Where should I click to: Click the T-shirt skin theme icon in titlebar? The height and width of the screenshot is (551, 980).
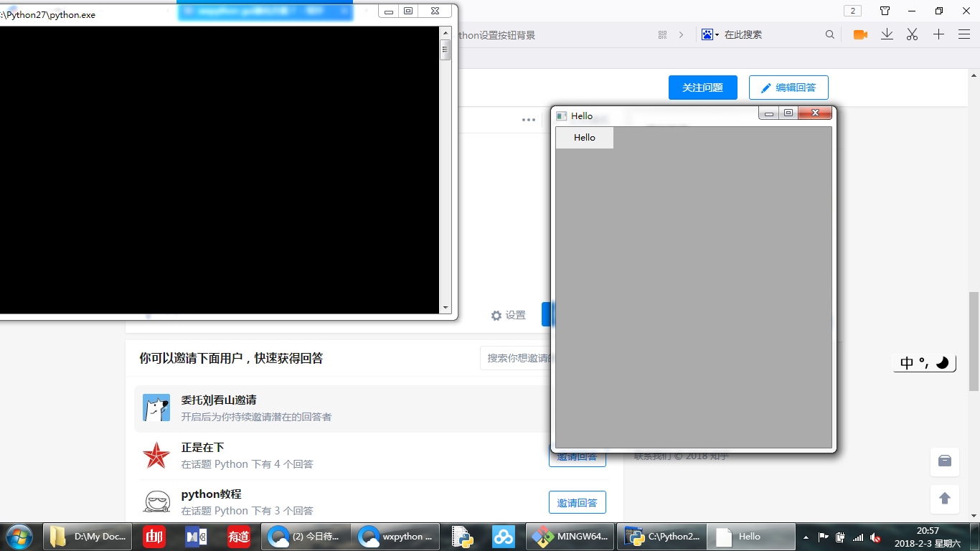(x=885, y=11)
